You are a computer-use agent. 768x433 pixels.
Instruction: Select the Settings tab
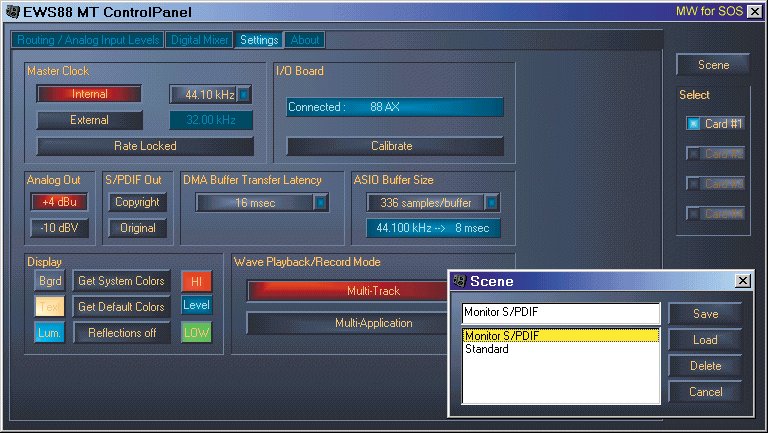point(259,40)
